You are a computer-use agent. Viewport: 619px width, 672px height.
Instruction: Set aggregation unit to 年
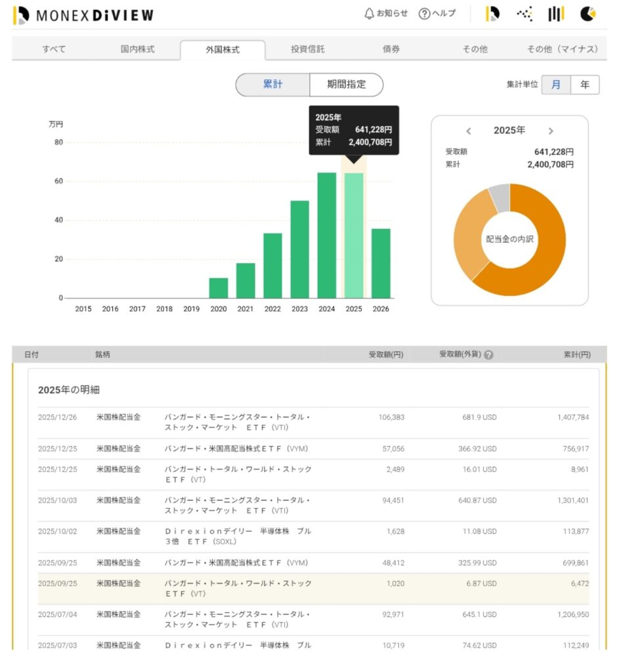pos(585,85)
